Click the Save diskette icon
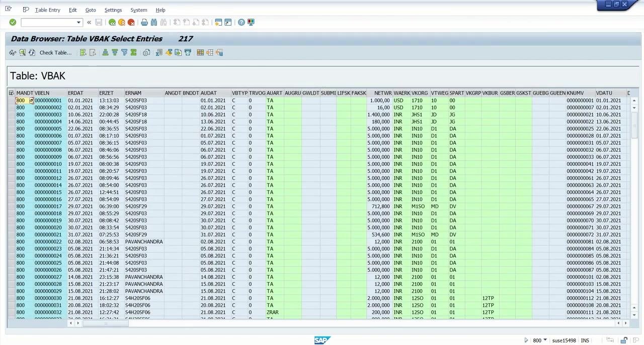The image size is (644, 345). 99,22
